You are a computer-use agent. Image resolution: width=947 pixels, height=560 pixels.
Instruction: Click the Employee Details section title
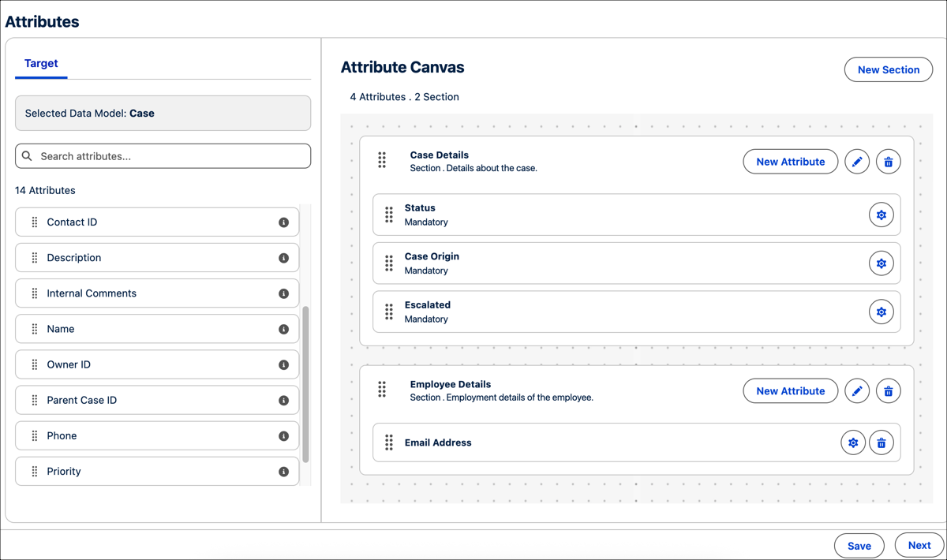(x=451, y=385)
